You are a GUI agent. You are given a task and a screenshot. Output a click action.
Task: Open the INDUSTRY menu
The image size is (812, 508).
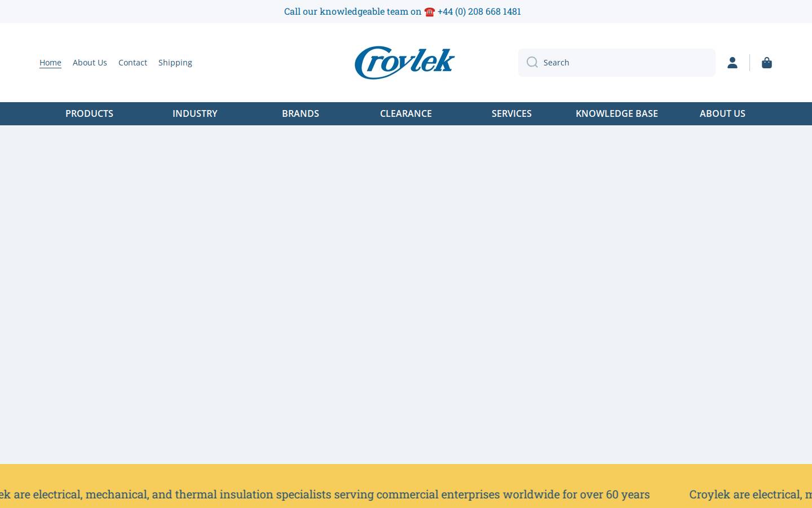pyautogui.click(x=195, y=113)
